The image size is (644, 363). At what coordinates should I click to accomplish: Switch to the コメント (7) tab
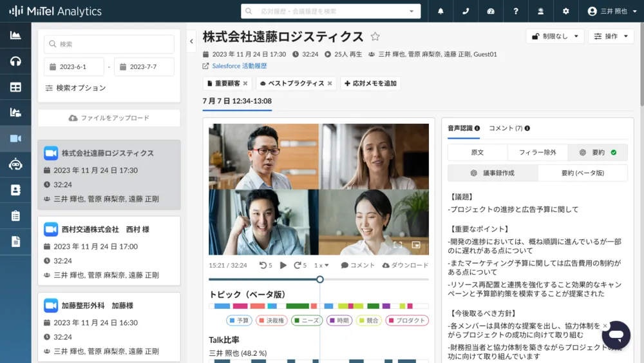click(509, 128)
